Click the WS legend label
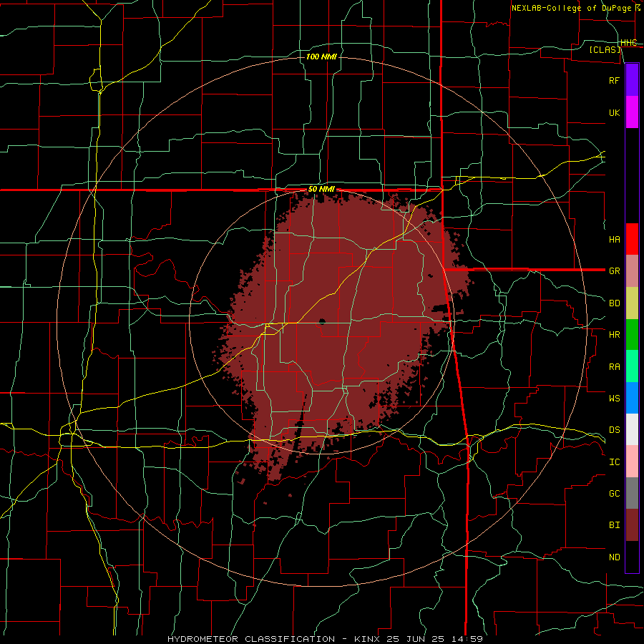 tap(614, 399)
